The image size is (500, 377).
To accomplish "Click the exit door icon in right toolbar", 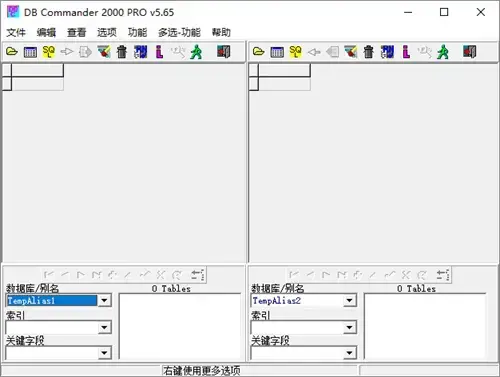I will [x=470, y=52].
